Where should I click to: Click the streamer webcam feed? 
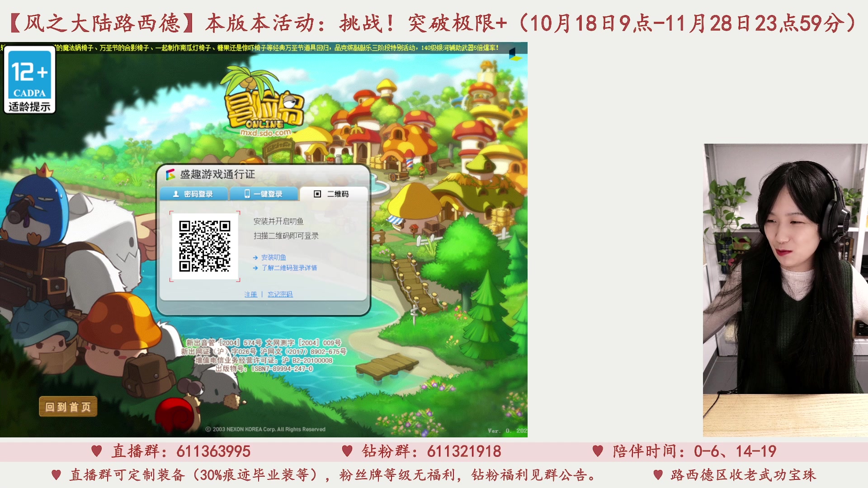[785, 290]
